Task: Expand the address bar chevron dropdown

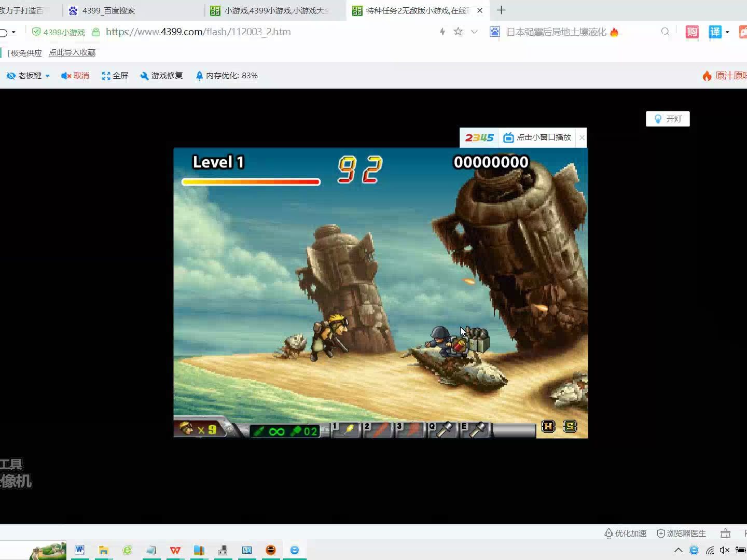Action: pos(474,32)
